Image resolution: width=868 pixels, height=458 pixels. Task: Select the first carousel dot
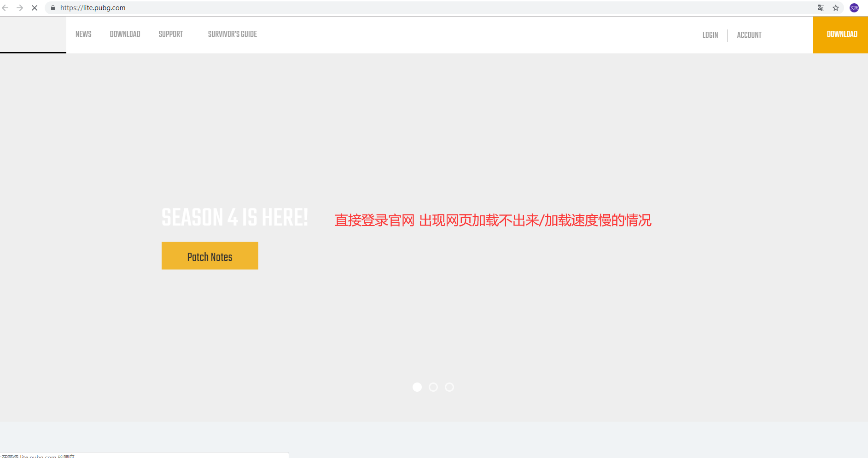(x=417, y=387)
